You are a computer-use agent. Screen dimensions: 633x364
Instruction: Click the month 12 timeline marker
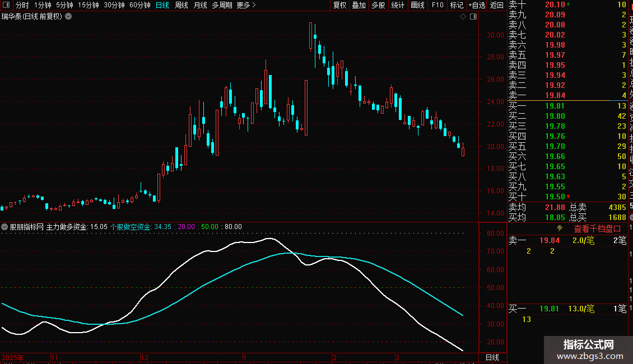point(145,357)
